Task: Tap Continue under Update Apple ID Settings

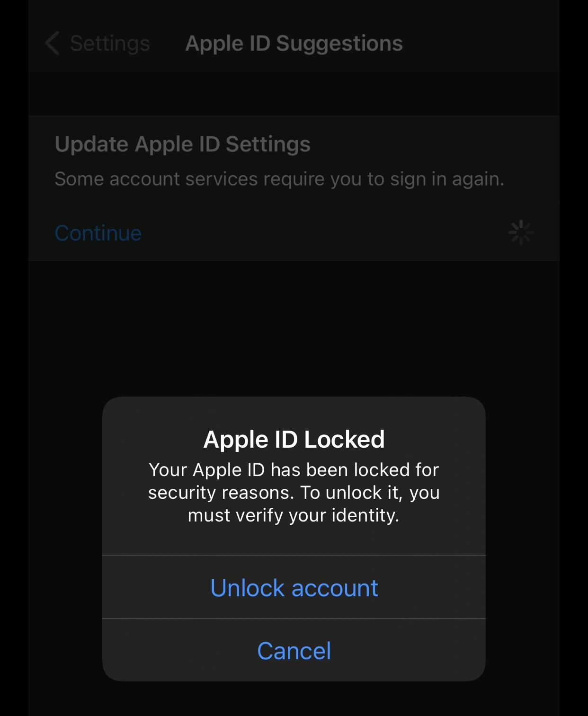Action: pos(98,233)
